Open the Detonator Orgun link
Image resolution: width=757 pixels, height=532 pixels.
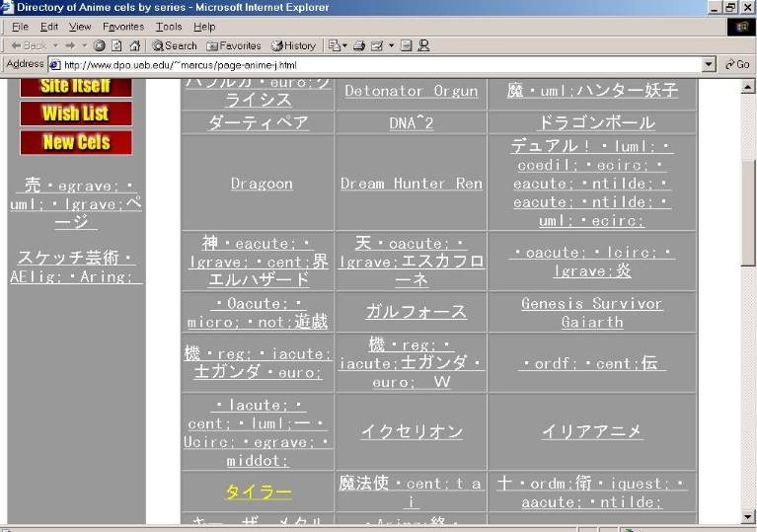point(412,91)
